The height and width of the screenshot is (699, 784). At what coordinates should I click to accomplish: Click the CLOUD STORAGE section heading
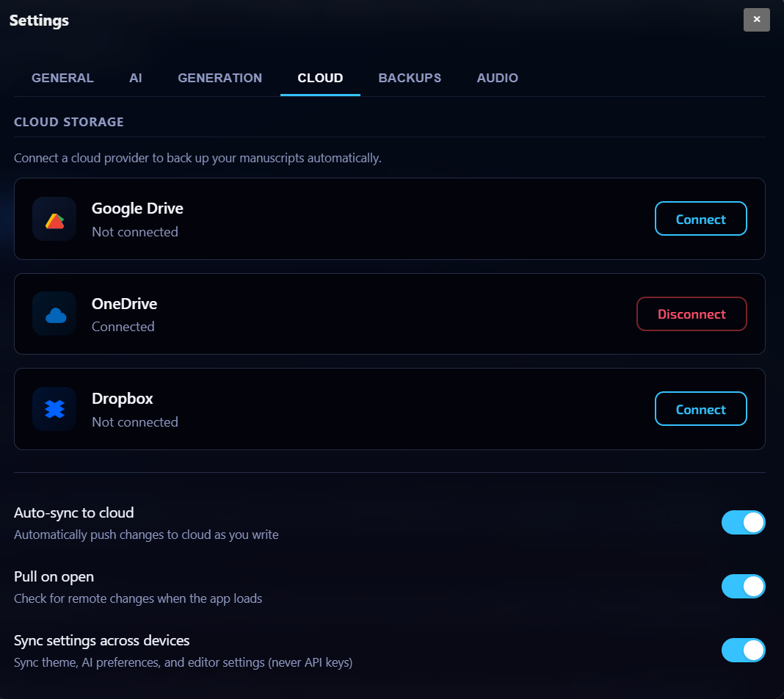coord(68,122)
